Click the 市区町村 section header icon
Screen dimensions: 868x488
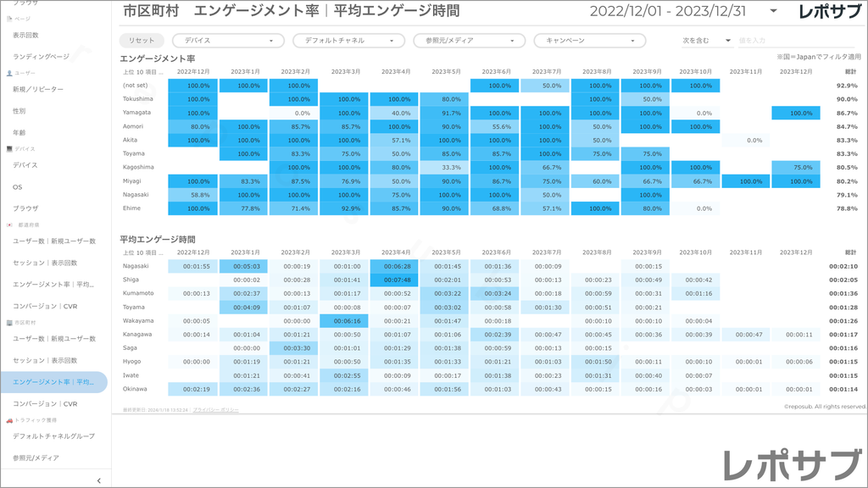(x=8, y=323)
